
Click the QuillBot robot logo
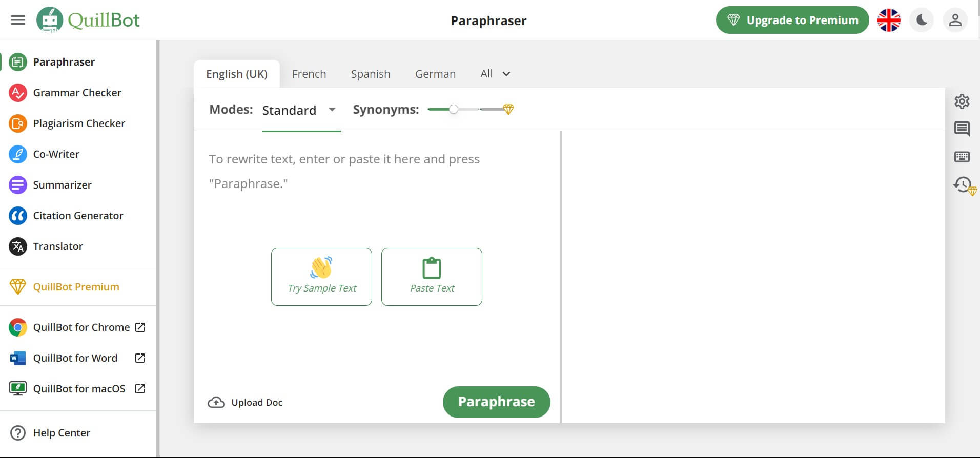tap(50, 20)
